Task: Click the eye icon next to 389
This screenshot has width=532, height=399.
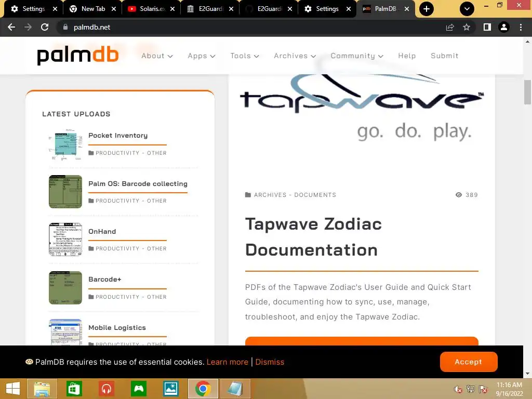Action: point(459,195)
